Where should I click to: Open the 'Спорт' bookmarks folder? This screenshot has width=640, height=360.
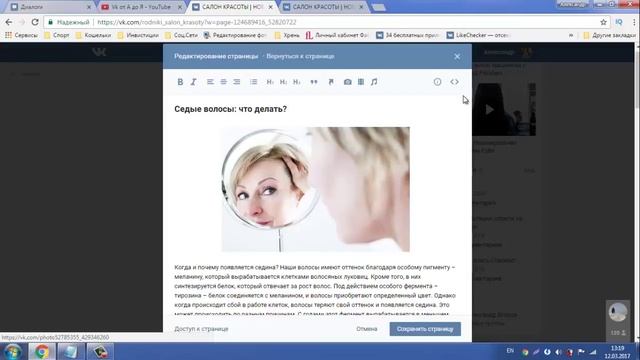[x=57, y=36]
